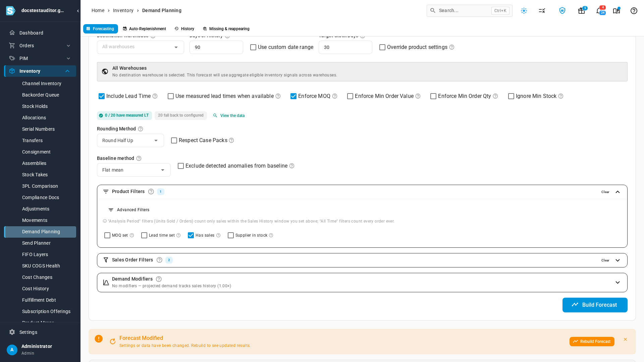Click the help icon next to Baseline method
644x362 pixels.
click(139, 159)
